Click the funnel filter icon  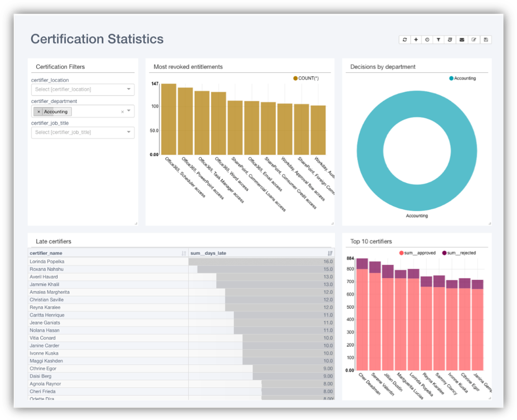pyautogui.click(x=439, y=40)
